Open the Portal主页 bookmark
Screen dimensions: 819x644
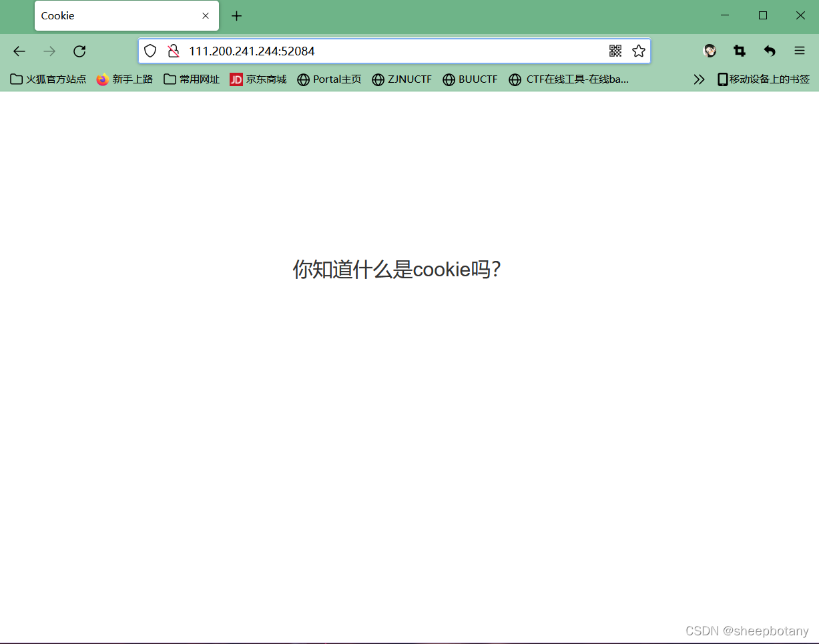click(x=329, y=79)
